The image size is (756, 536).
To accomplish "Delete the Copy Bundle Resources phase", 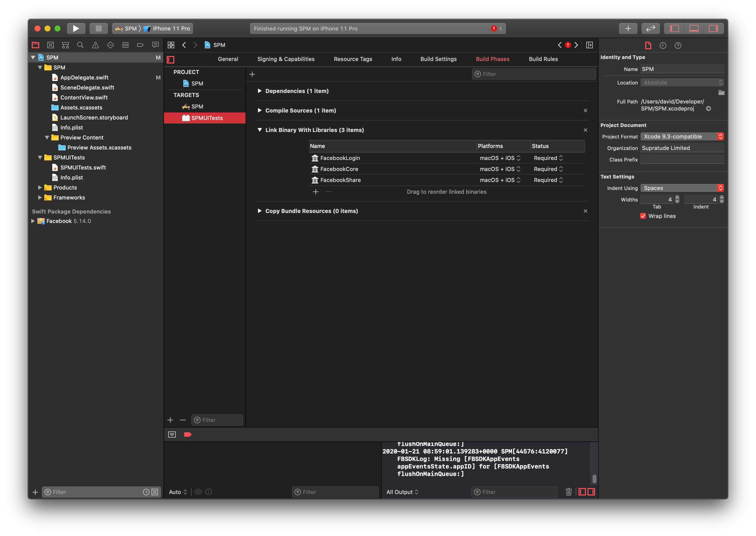I will [585, 211].
